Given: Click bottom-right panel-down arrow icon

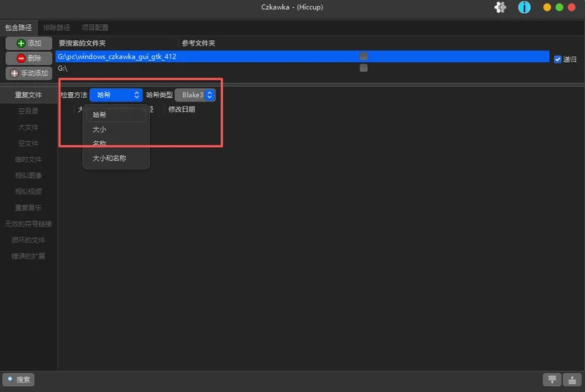Looking at the screenshot, I should click(x=552, y=380).
